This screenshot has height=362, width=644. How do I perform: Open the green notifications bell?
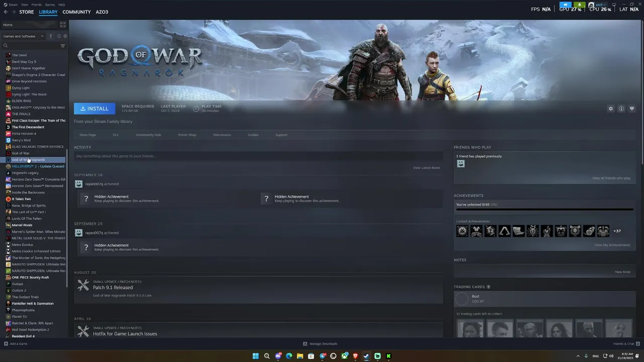point(580,5)
